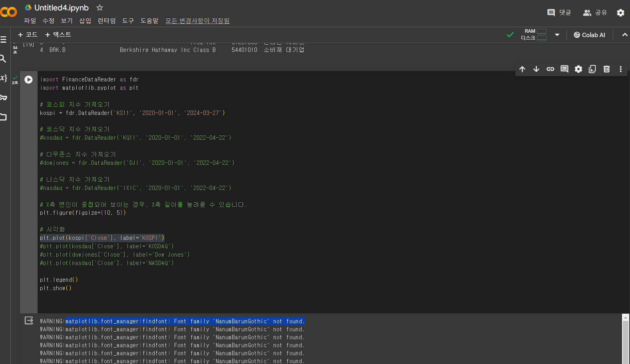The height and width of the screenshot is (364, 630).
Task: Open the 수정 menu
Action: (48, 21)
